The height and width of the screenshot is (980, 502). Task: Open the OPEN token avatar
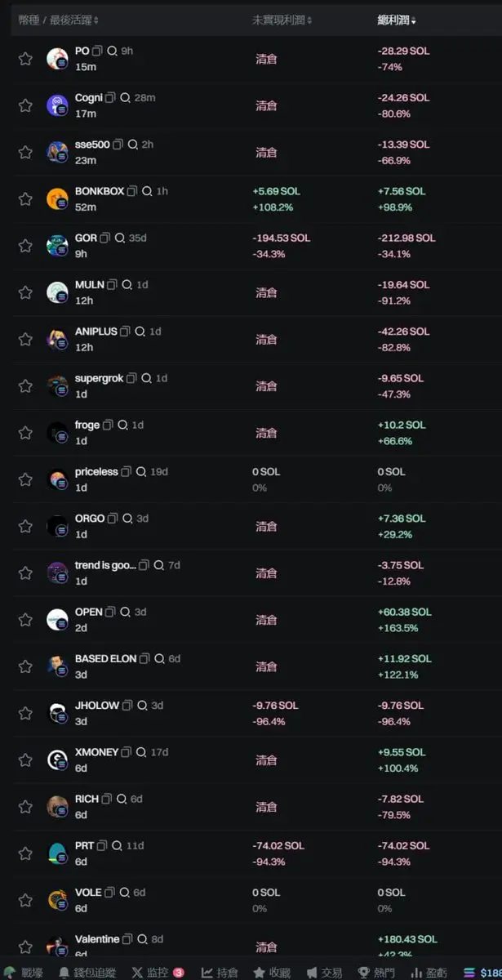click(57, 620)
